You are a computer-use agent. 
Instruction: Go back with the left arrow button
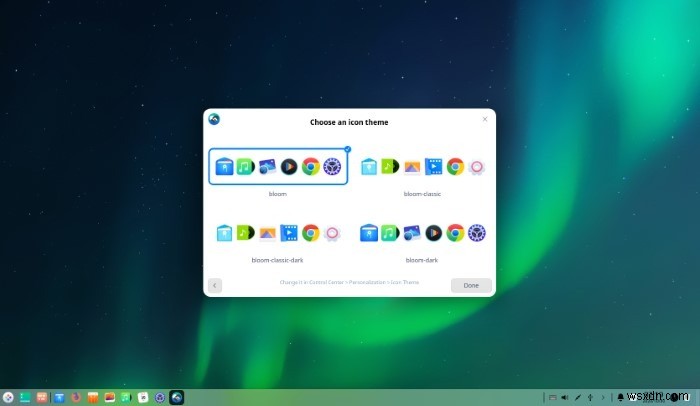point(215,285)
